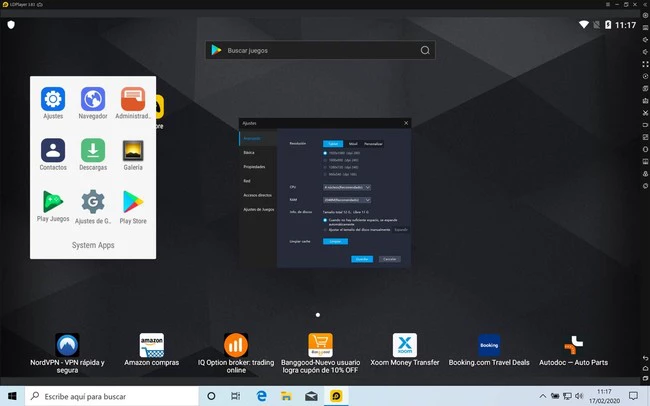Open the Amazon compras shortcut
650x406 pixels.
click(x=151, y=346)
